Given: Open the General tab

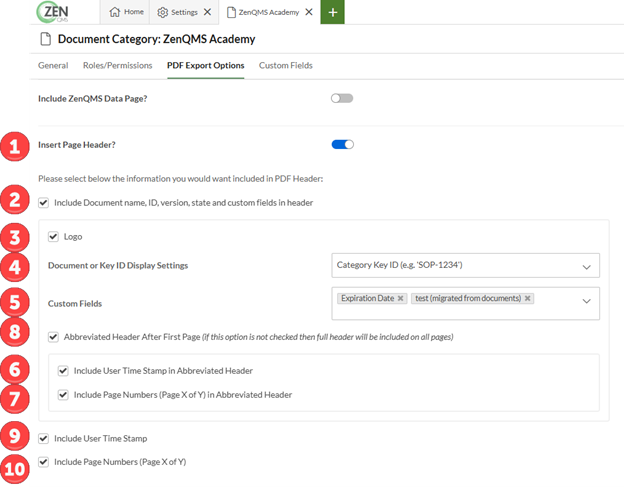Looking at the screenshot, I should pos(53,65).
